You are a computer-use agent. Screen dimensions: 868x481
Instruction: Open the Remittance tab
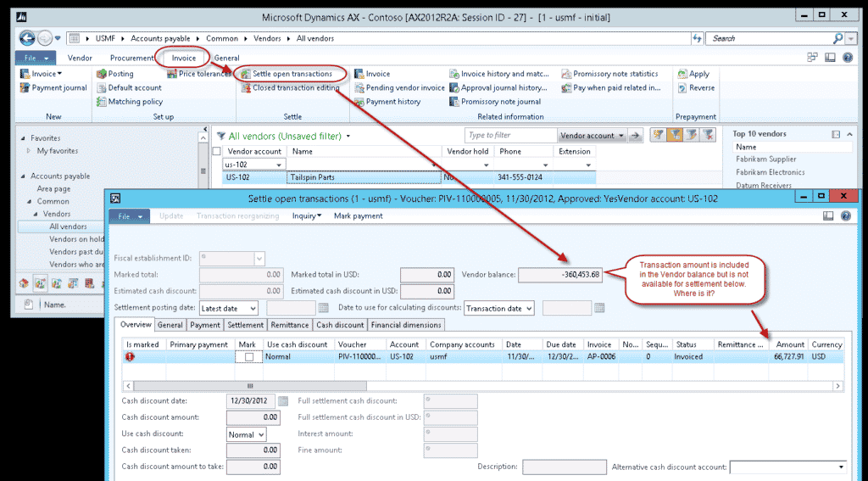(290, 325)
